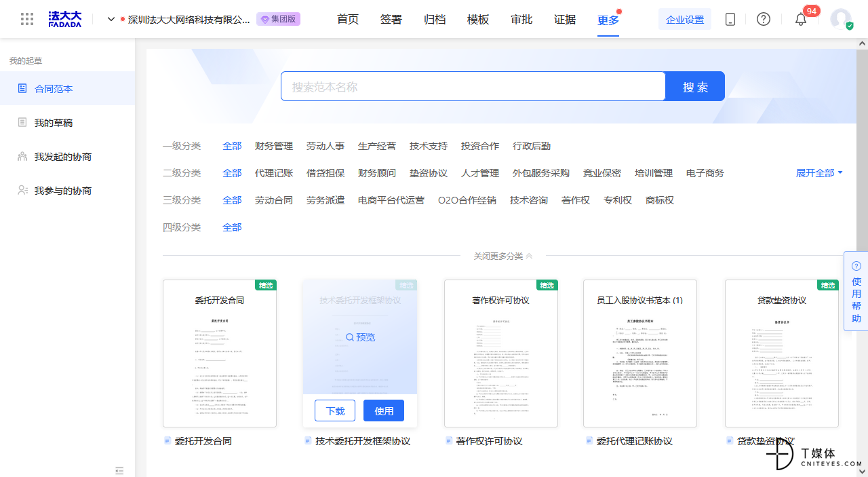This screenshot has height=477, width=868.
Task: Click document icon beside 委托开发合同 title
Action: (x=168, y=441)
